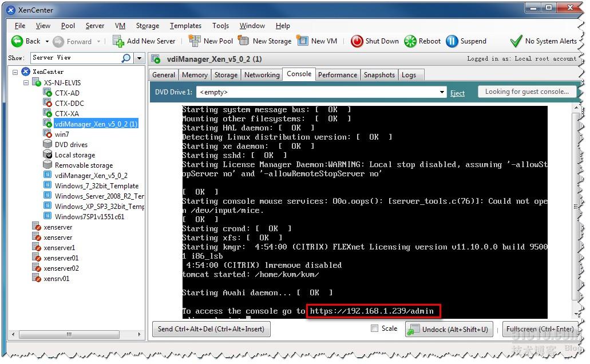Collapse the XenCenter tree node
Screen dimensions: 590x364
click(15, 72)
